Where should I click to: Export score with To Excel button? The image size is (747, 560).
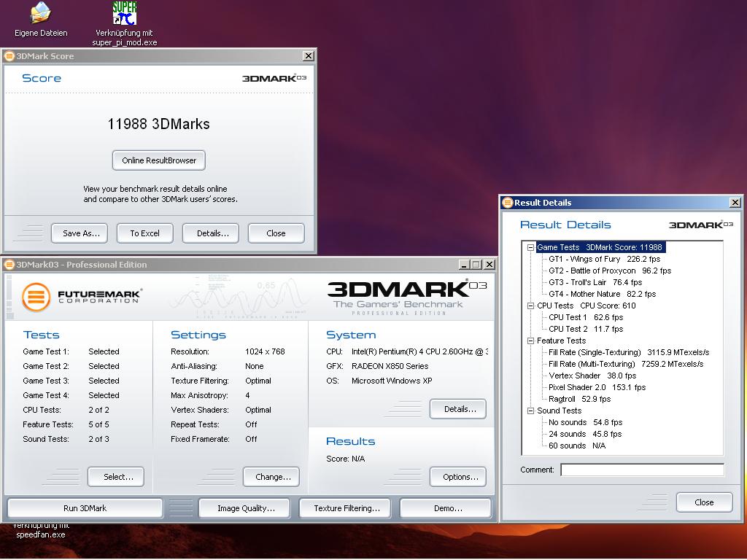(145, 233)
